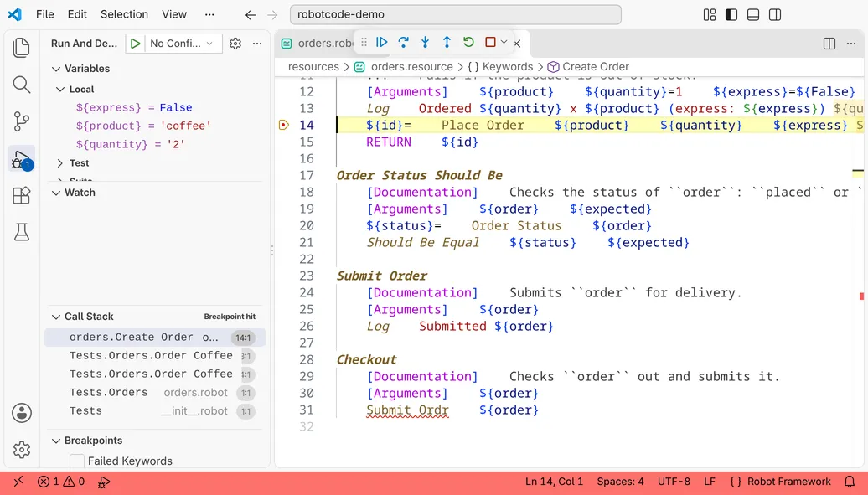868x495 pixels.
Task: Click Ln 14, Col 1 in status bar
Action: [x=554, y=482]
